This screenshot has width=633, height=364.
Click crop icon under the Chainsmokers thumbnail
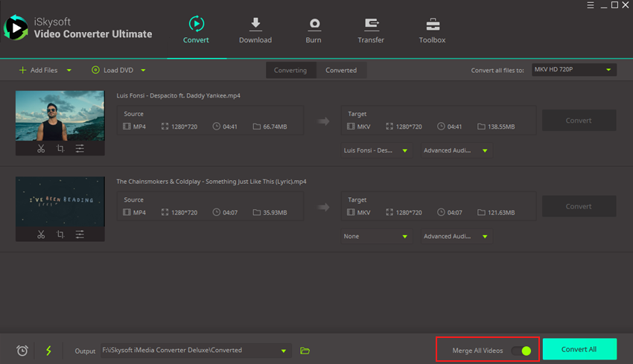pos(60,234)
